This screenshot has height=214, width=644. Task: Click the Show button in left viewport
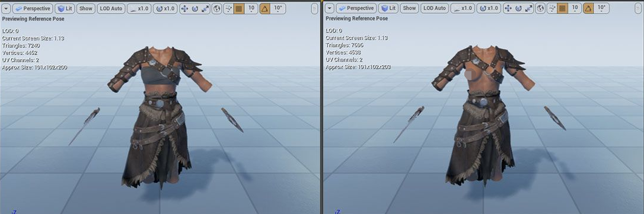(x=85, y=8)
